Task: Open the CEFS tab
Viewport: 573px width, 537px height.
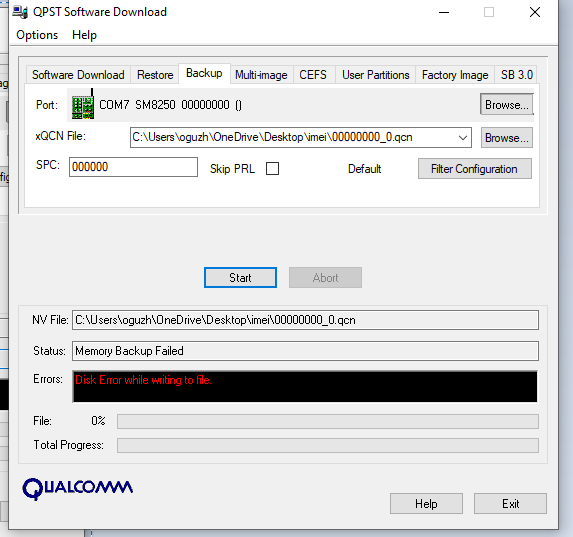Action: pyautogui.click(x=313, y=75)
